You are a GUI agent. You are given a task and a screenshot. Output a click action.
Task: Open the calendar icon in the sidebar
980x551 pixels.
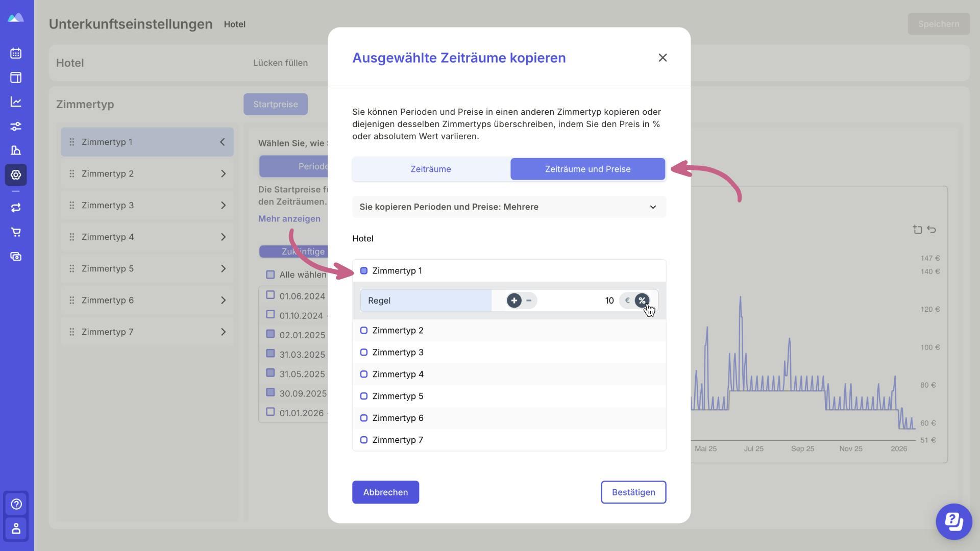point(16,53)
